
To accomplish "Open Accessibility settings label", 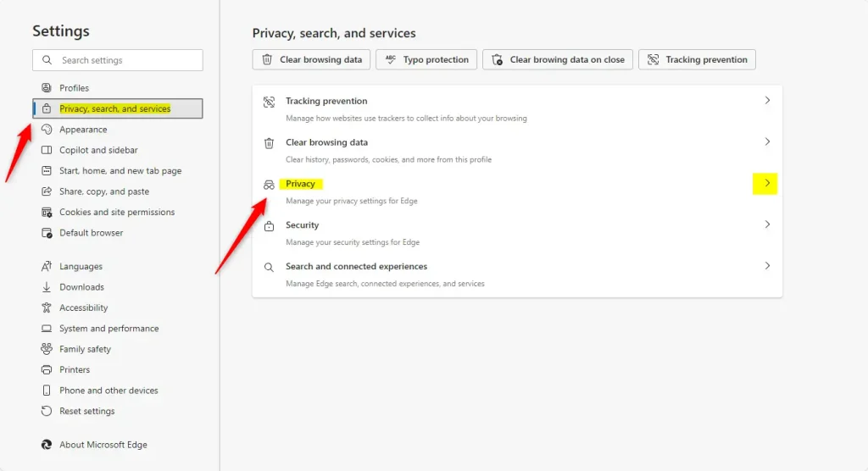I will click(x=84, y=308).
